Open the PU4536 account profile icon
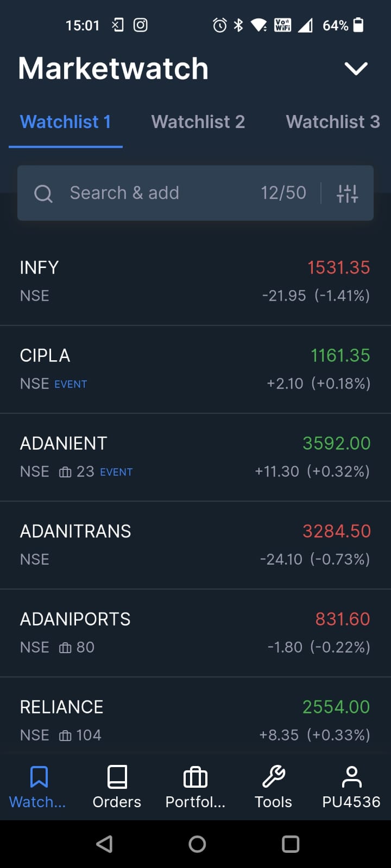The image size is (391, 868). coord(351,777)
